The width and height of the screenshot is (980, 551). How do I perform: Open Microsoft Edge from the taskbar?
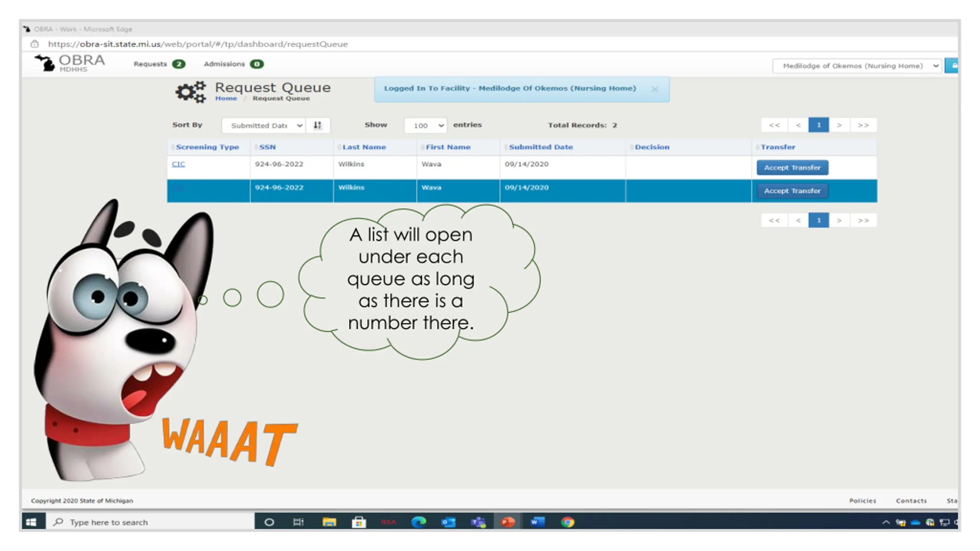[x=418, y=522]
